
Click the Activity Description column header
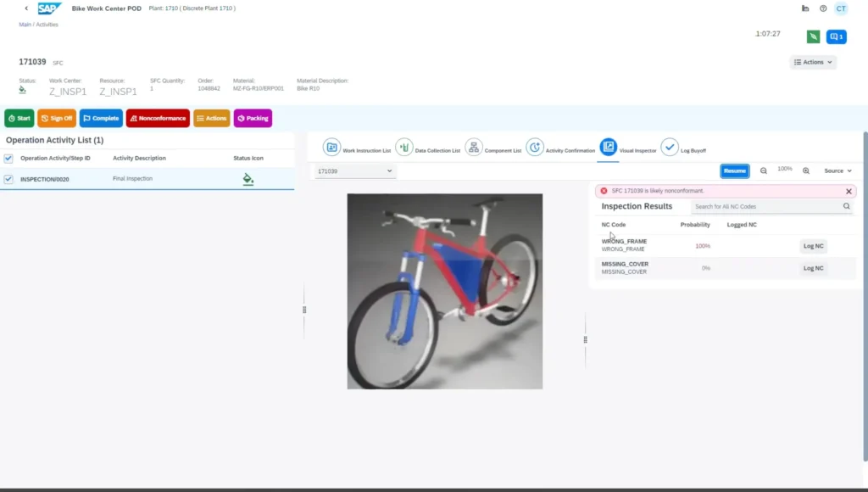pyautogui.click(x=139, y=159)
